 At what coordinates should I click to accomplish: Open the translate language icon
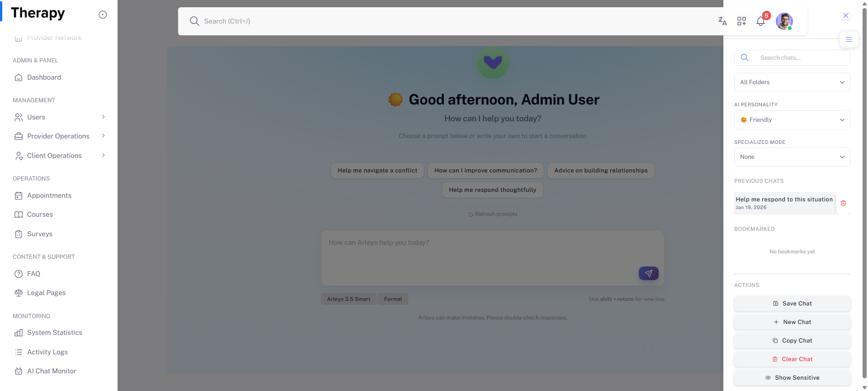click(722, 21)
